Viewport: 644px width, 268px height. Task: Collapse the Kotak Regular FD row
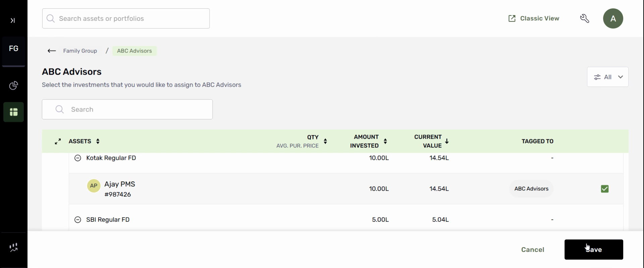click(77, 158)
